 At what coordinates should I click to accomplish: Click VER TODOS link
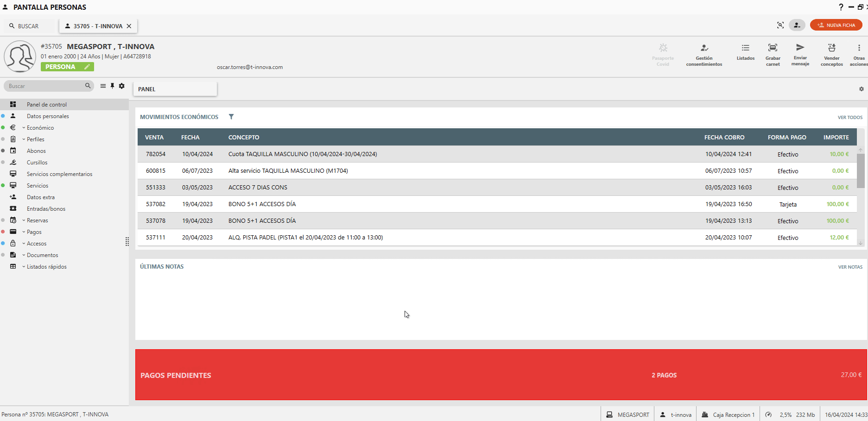[850, 117]
